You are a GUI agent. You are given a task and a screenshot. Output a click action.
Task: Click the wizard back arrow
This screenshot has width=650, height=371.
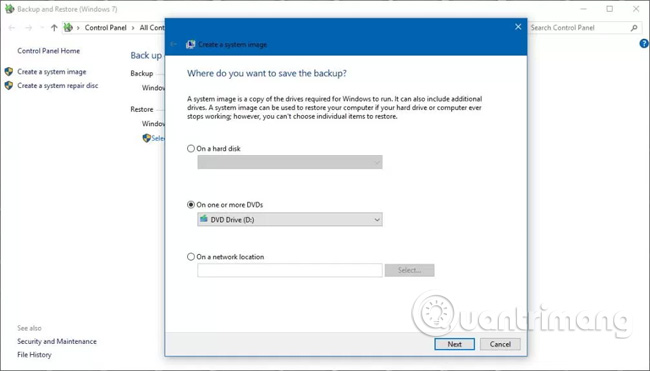click(x=174, y=44)
